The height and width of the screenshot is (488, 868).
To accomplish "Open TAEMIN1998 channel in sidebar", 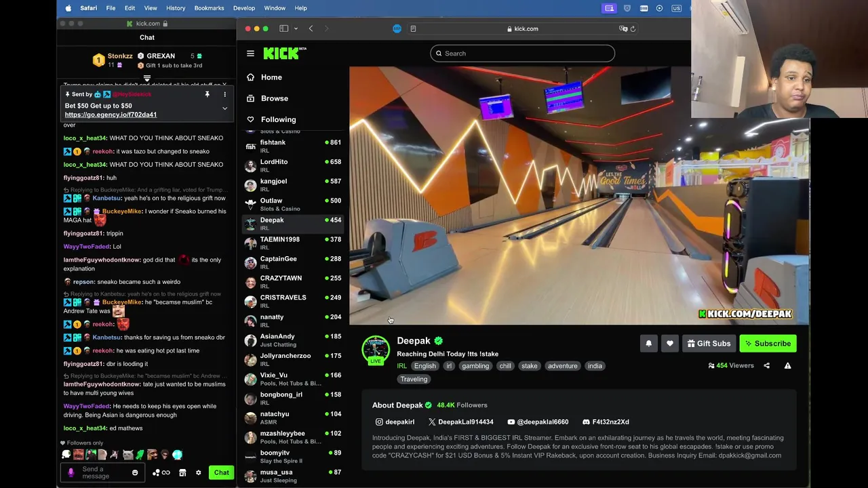I will coord(293,243).
